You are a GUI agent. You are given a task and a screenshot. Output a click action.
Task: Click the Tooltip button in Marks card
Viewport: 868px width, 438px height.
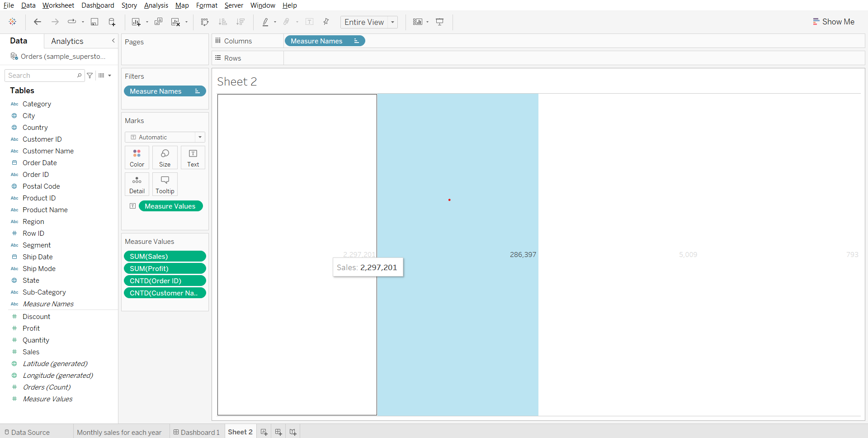click(x=165, y=184)
